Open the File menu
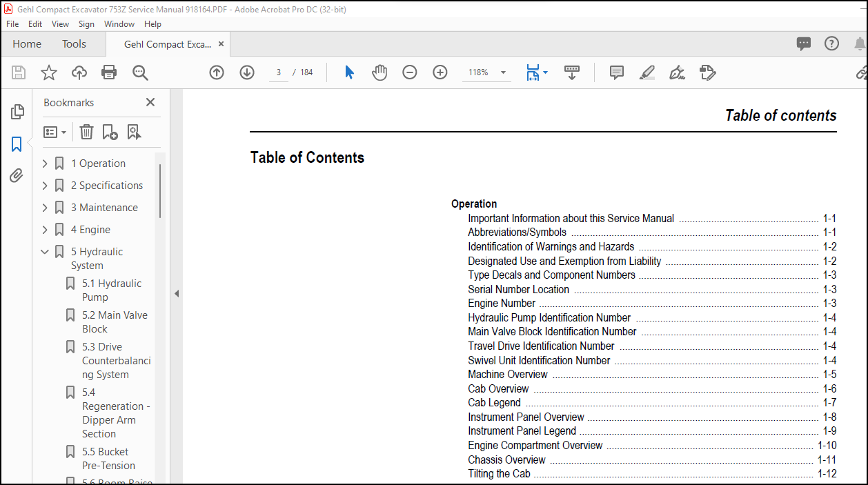868x485 pixels. (x=12, y=23)
